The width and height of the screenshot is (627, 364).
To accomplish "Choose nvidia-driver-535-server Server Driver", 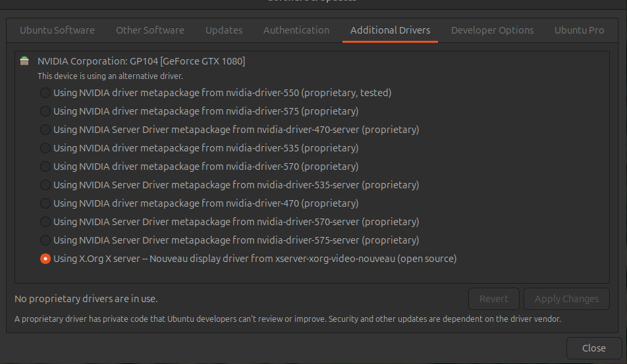I will click(45, 185).
